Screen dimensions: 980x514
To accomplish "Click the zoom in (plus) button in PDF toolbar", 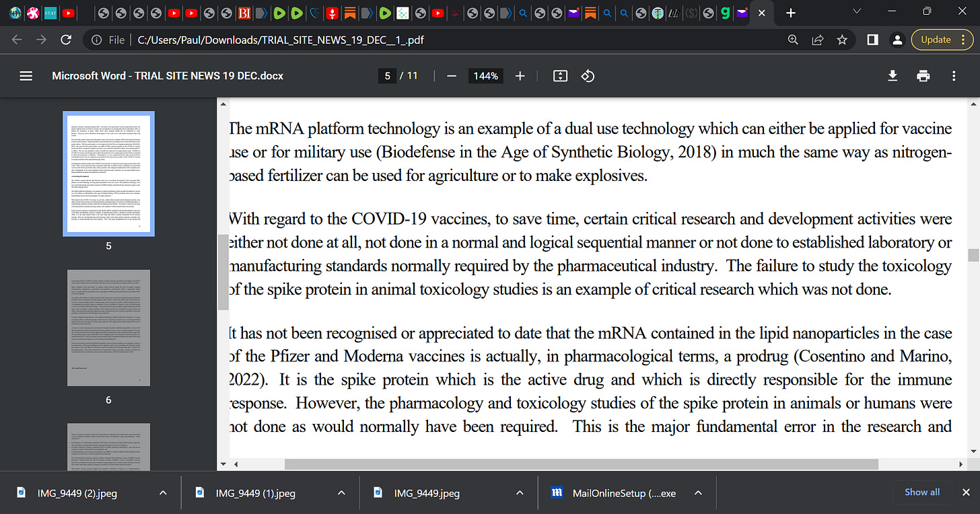I will pyautogui.click(x=520, y=76).
